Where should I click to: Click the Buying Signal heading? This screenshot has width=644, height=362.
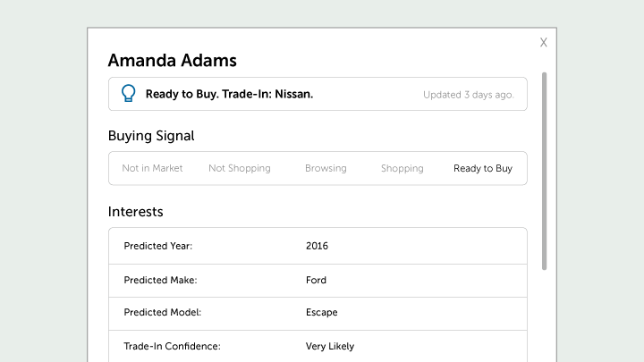(151, 136)
